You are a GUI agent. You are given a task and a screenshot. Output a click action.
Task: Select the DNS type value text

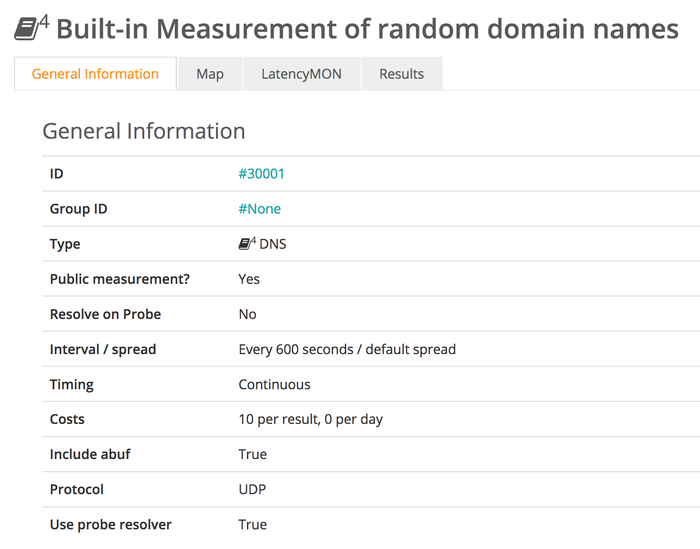coord(273,244)
